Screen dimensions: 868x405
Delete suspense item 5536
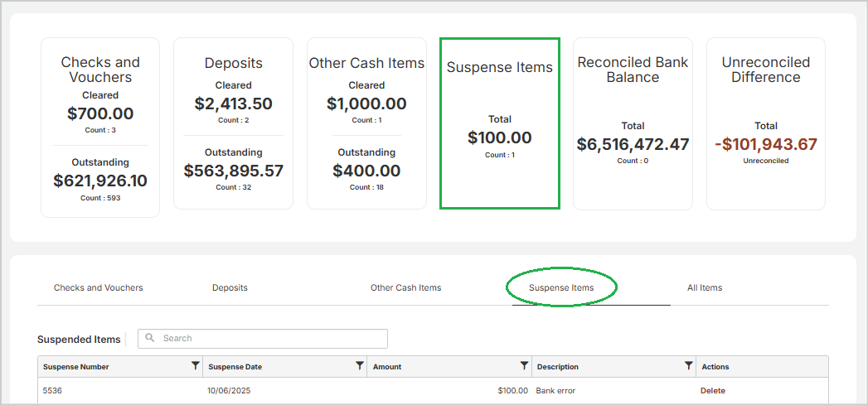point(712,391)
